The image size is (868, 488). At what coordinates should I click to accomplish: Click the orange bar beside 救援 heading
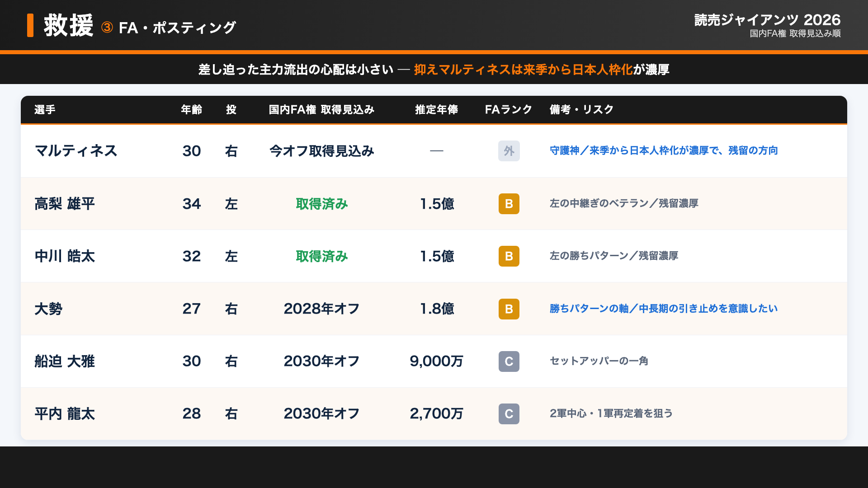30,25
